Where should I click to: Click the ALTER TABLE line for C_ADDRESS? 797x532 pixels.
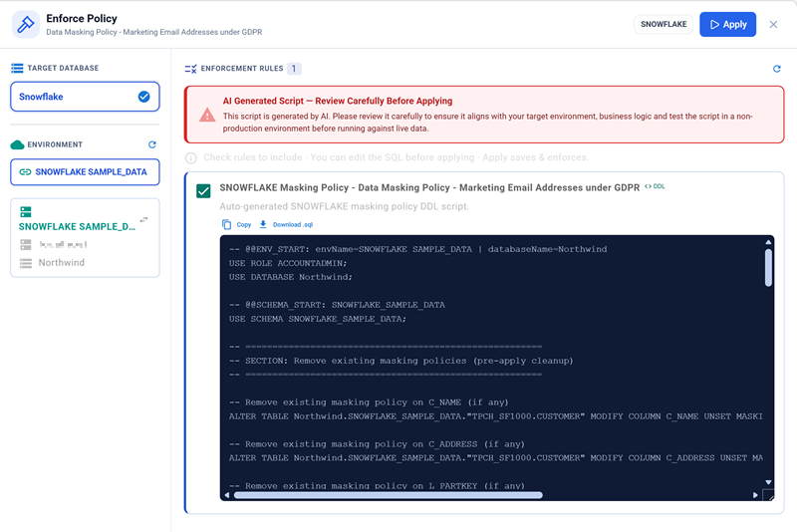(x=495, y=458)
